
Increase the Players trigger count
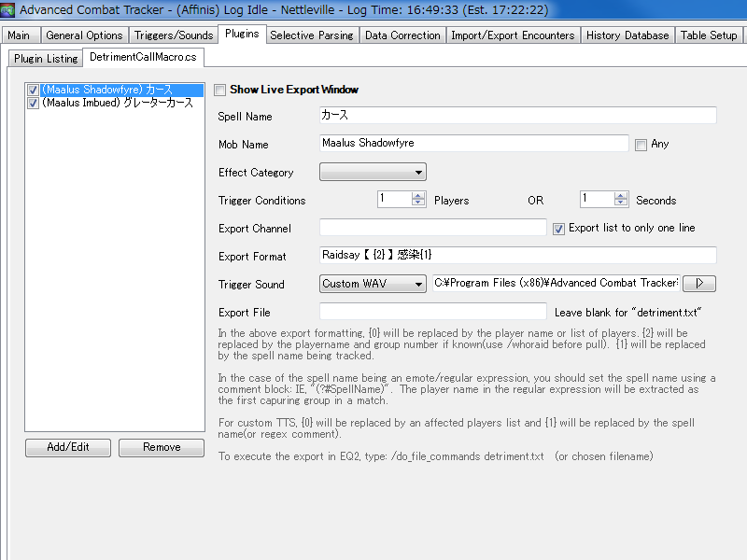[x=418, y=195]
